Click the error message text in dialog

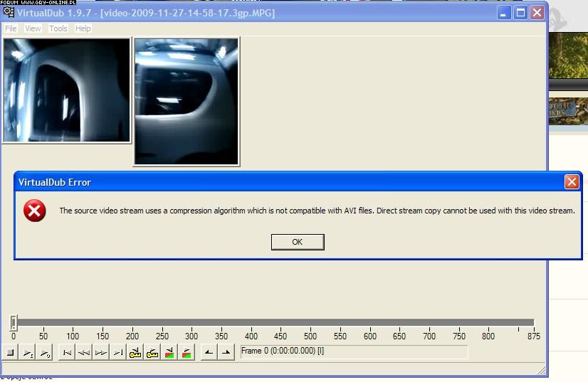point(317,211)
